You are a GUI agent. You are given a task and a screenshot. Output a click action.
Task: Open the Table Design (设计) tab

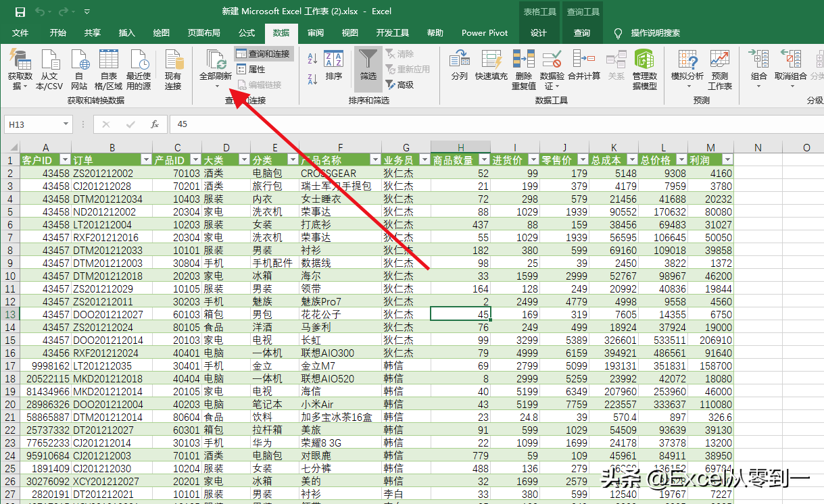tap(539, 33)
